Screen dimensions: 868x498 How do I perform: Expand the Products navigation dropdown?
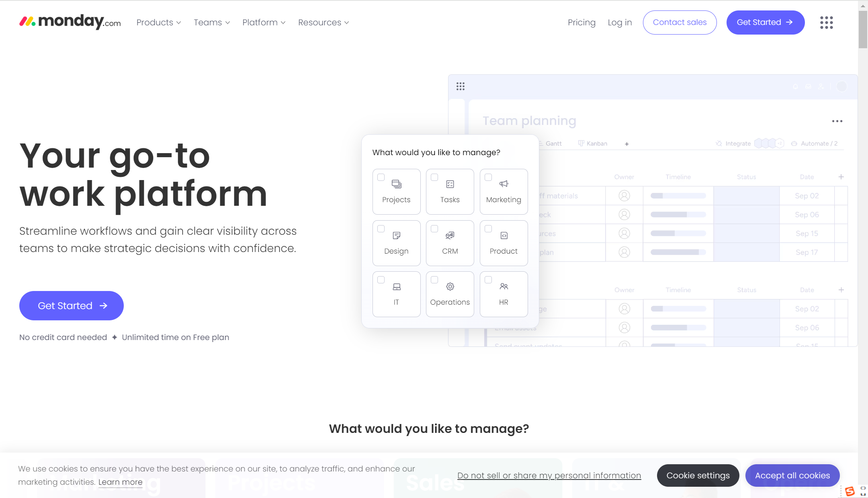[158, 23]
